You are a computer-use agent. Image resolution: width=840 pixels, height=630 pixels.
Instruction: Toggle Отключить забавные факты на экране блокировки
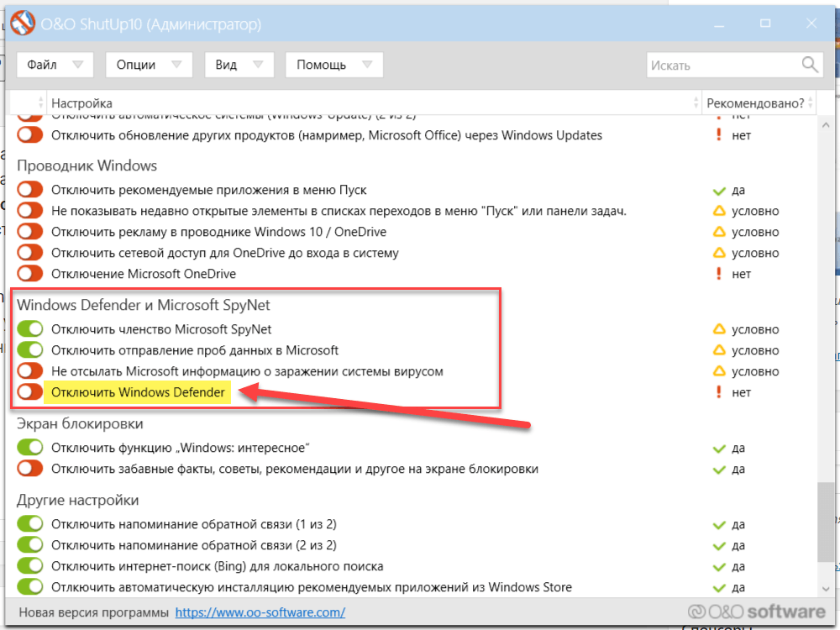29,468
